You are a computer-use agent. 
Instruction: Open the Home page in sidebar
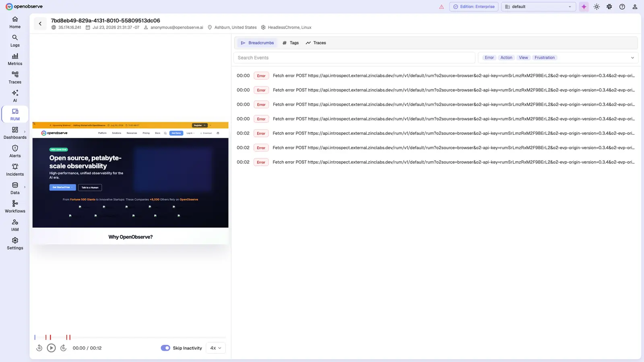[x=15, y=23]
